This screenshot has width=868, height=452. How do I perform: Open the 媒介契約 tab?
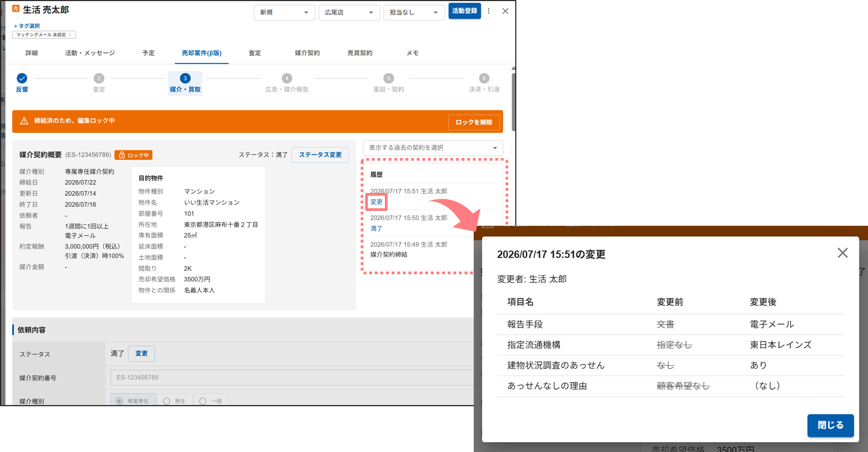[x=307, y=53]
